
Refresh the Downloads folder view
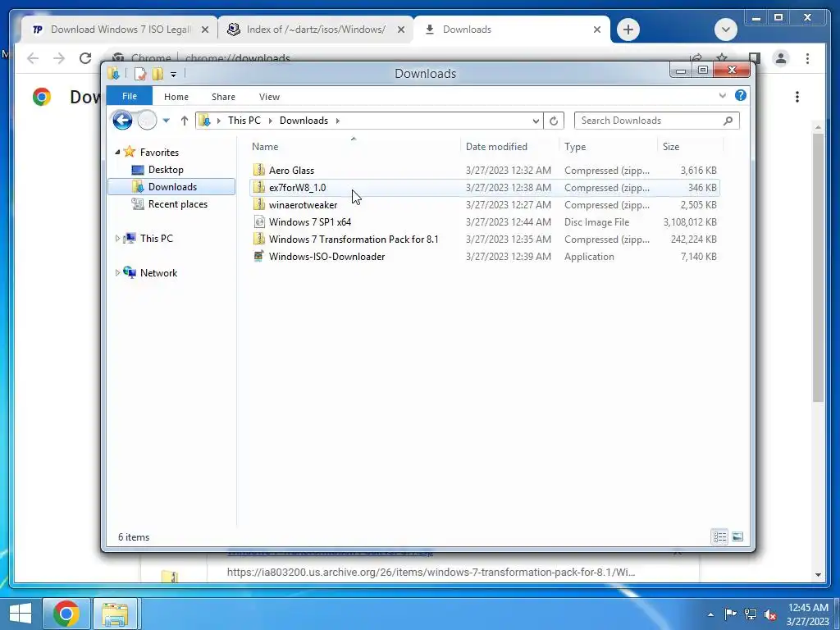(554, 121)
